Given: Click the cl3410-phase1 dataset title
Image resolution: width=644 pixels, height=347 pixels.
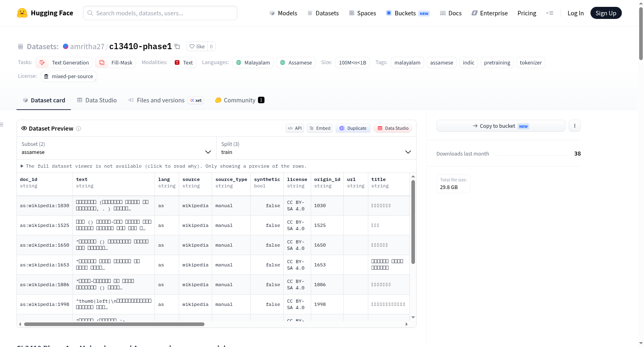Looking at the screenshot, I should [x=140, y=46].
